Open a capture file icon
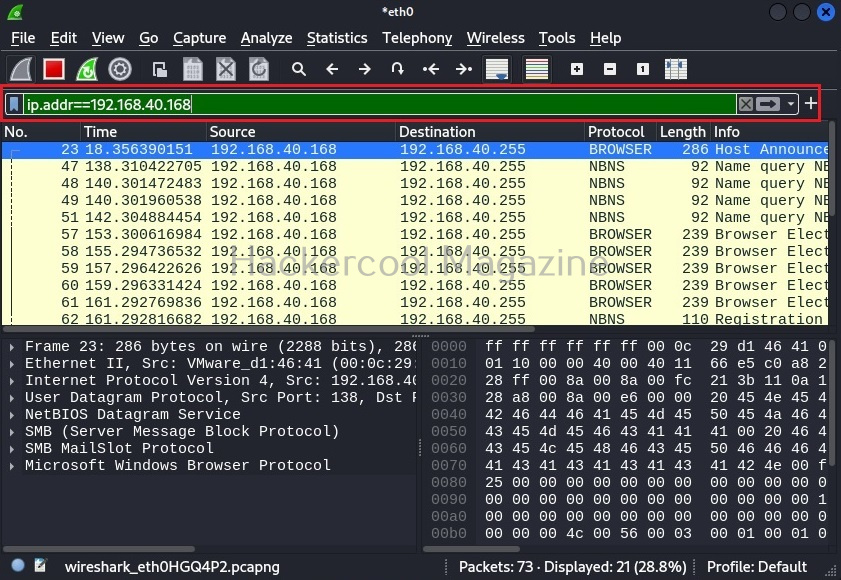The image size is (841, 580). coord(159,69)
